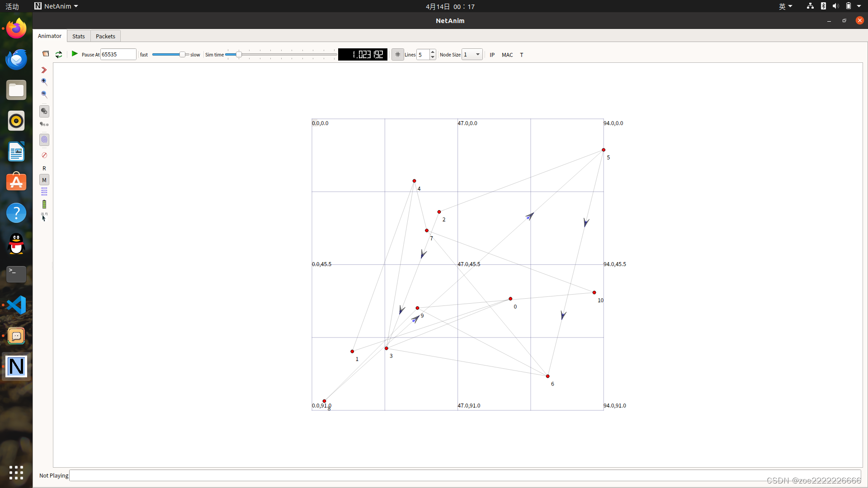868x488 pixels.
Task: Click the red reset/block icon
Action: (44, 155)
